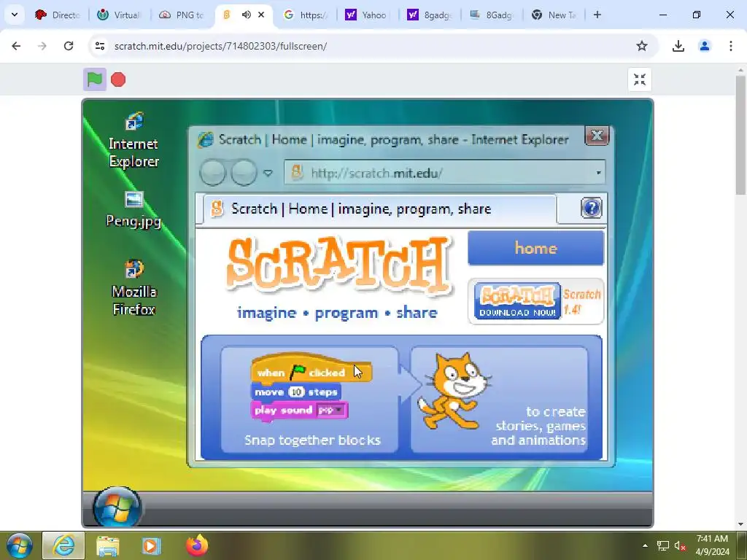Open a new tab with plus button
Image resolution: width=747 pixels, height=560 pixels.
click(x=597, y=15)
